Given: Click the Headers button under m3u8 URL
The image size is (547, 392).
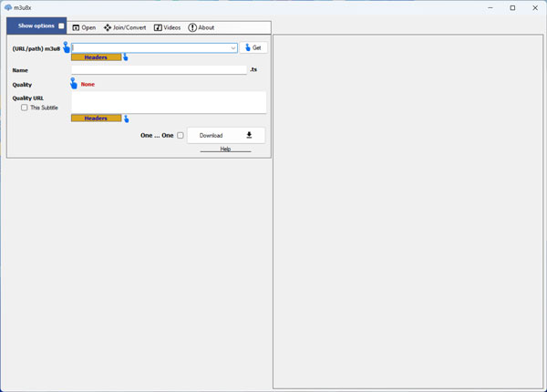Looking at the screenshot, I should 96,57.
